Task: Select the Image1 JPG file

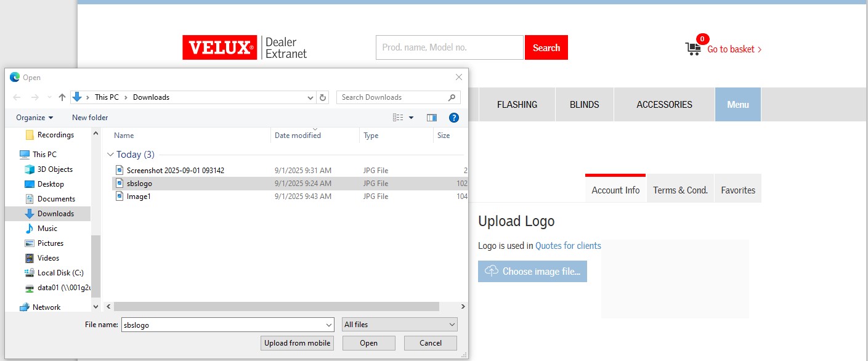Action: point(139,197)
